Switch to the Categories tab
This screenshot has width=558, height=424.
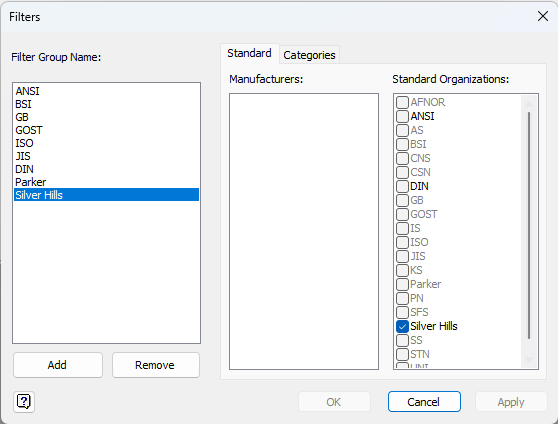coord(309,55)
